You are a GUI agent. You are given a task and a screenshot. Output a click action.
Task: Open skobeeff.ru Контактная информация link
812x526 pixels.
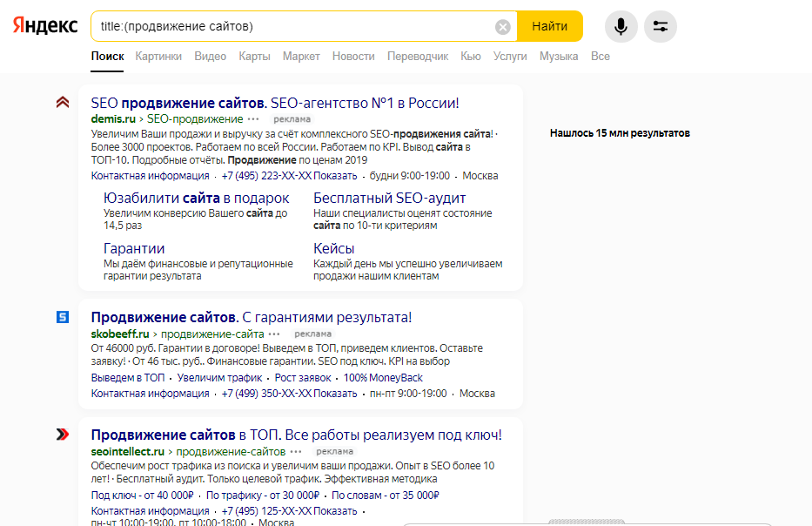coord(151,394)
